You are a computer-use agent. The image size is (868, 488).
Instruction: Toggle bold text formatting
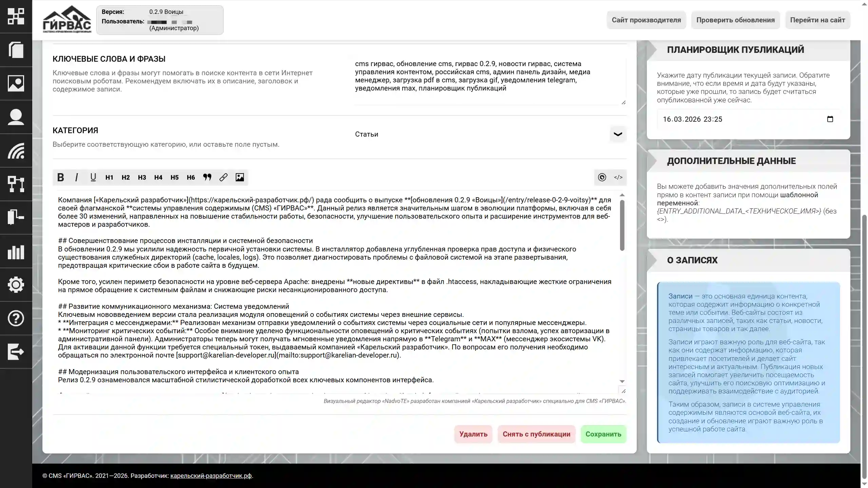pyautogui.click(x=60, y=177)
